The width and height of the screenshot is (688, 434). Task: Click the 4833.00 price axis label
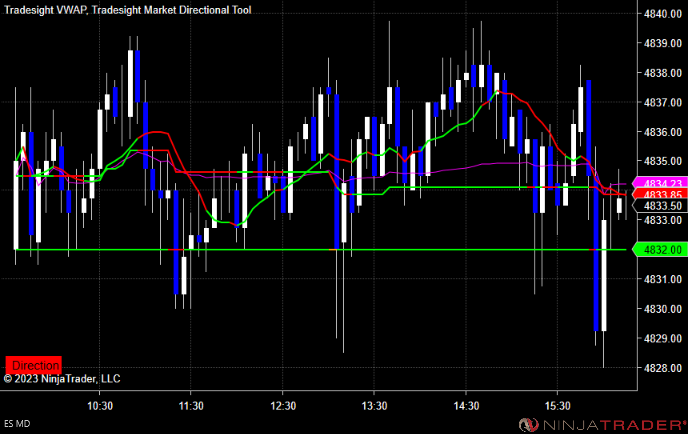click(663, 220)
